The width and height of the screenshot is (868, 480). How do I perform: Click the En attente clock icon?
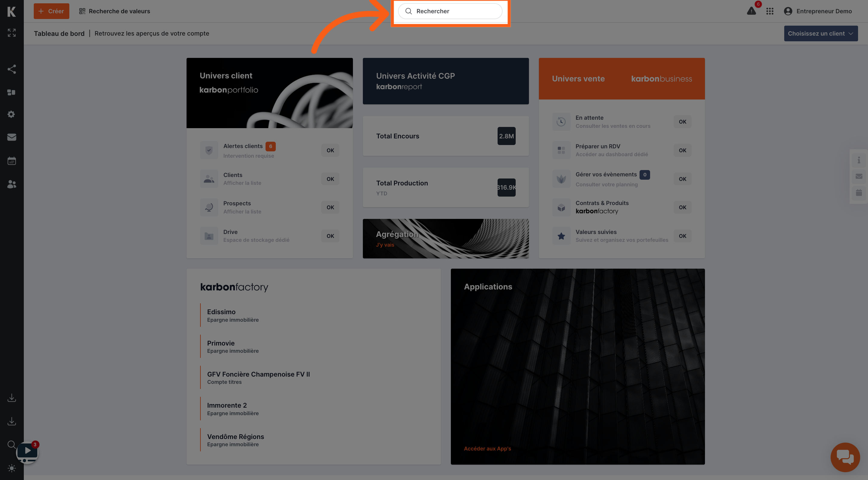tap(561, 122)
